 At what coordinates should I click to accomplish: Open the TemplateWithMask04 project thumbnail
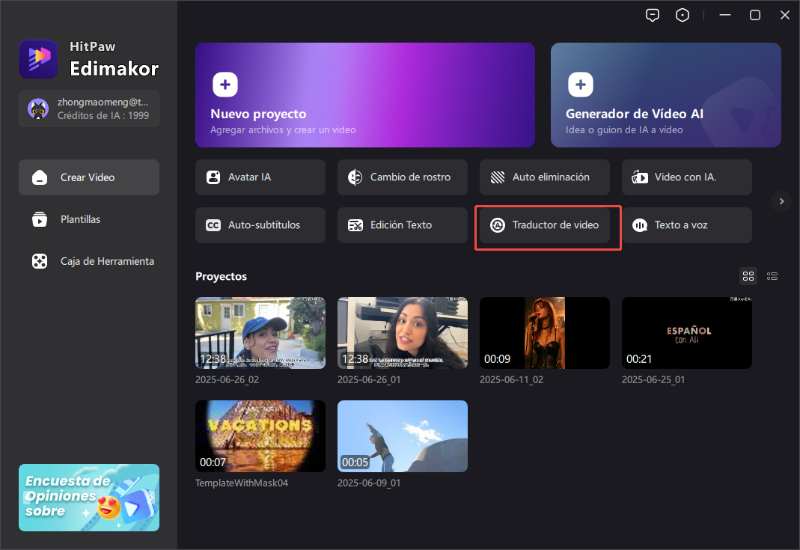tap(260, 436)
